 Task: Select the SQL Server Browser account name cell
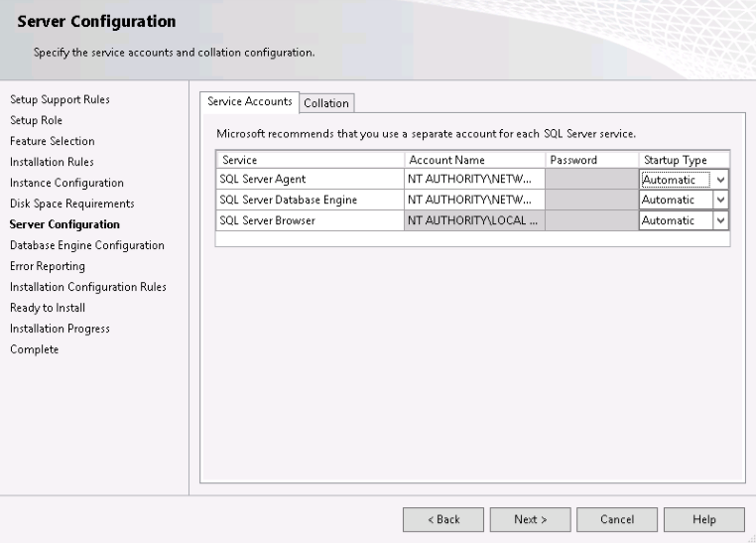pyautogui.click(x=474, y=220)
